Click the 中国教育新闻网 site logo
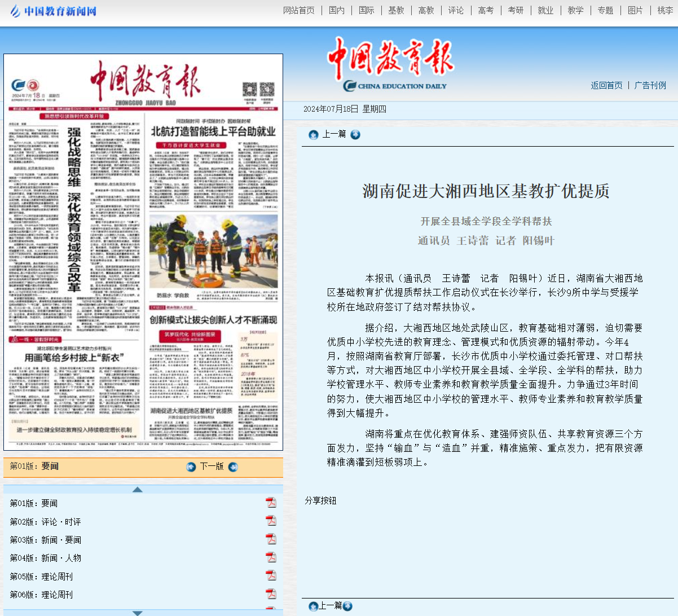Viewport: 678px width, 616px height. 54,11
